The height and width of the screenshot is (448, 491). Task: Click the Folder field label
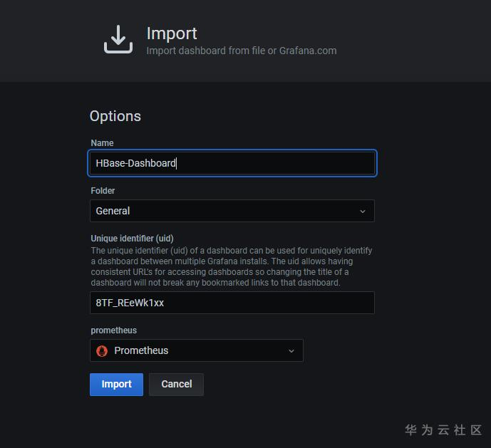pyautogui.click(x=103, y=191)
